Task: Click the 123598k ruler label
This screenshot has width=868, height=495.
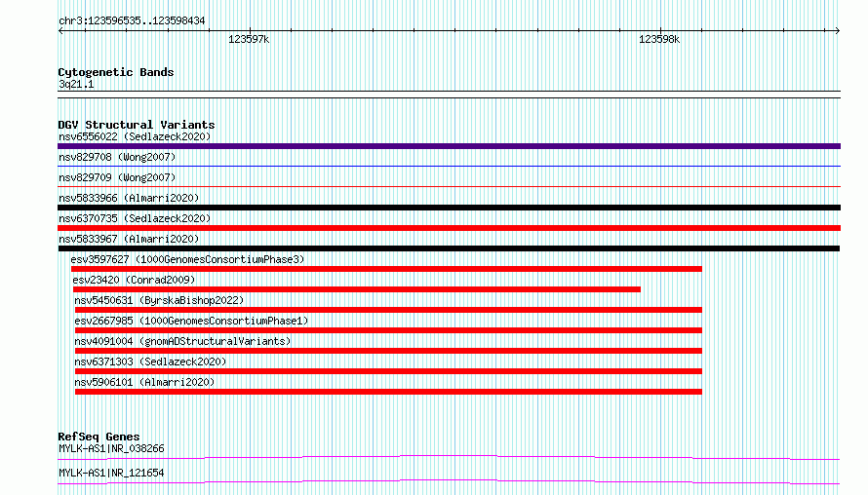Action: tap(659, 39)
